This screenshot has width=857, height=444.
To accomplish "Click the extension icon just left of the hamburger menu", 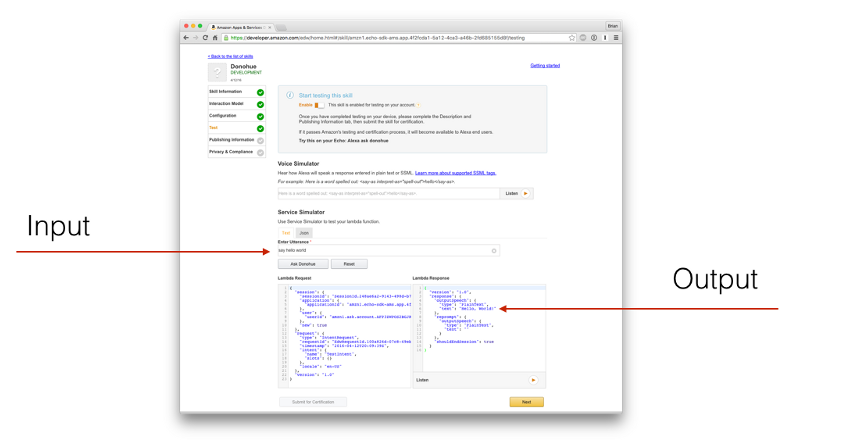I will (605, 38).
